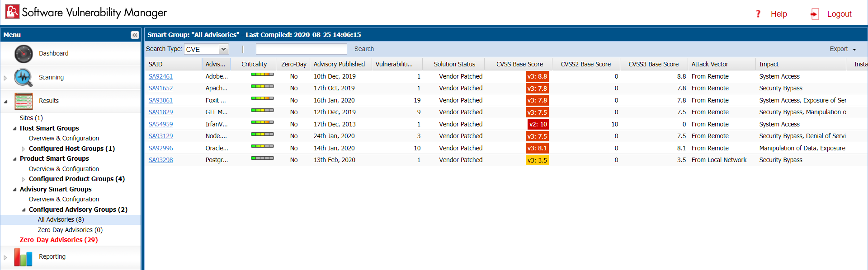Click the Results list icon

coord(24,101)
